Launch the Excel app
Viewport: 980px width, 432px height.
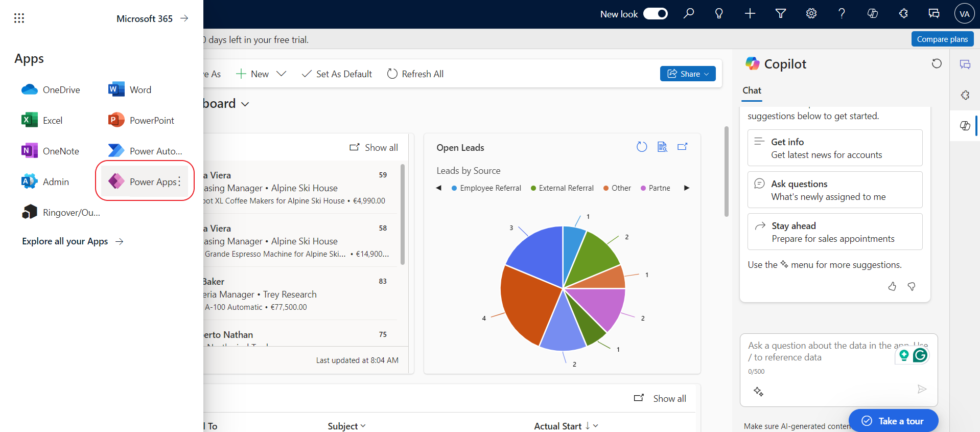42,121
